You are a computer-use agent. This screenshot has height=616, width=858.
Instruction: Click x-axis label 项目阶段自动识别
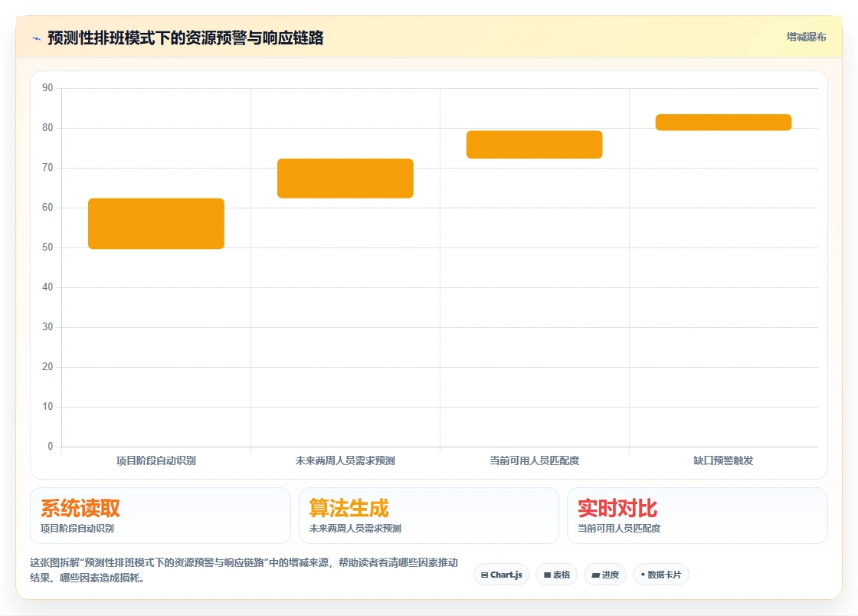(156, 460)
